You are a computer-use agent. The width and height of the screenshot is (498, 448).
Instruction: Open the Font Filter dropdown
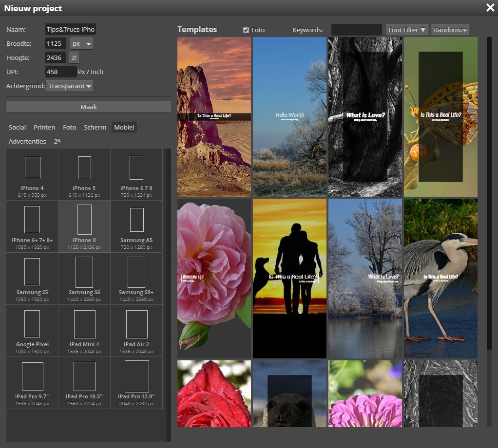point(407,30)
